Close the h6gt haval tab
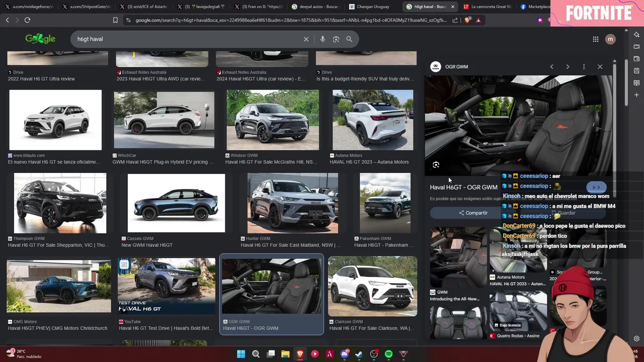The width and height of the screenshot is (644, 362). tap(453, 7)
